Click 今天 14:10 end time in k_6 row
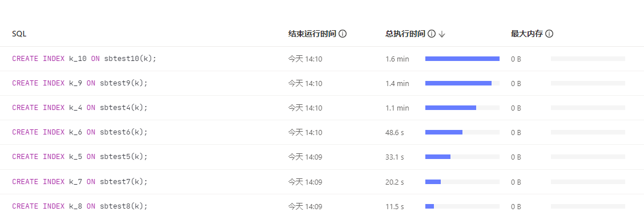 click(x=305, y=133)
